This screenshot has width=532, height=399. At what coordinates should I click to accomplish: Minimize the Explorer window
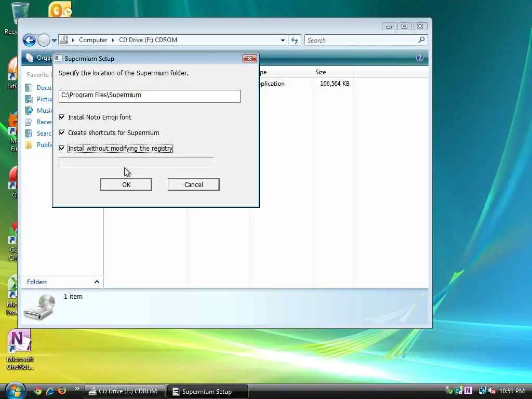[x=389, y=26]
